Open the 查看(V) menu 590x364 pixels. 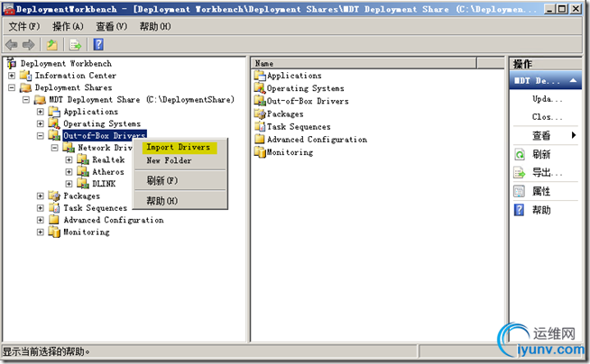coord(111,26)
